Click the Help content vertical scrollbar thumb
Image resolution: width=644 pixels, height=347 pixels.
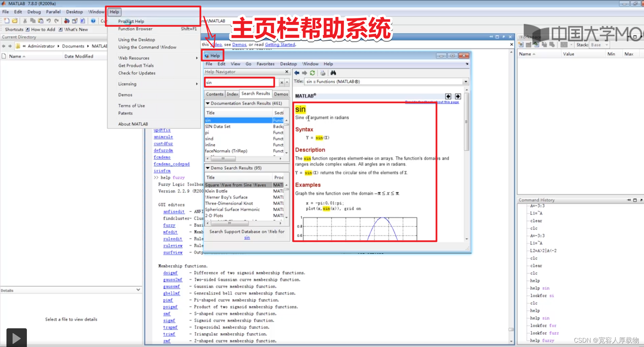click(x=466, y=121)
